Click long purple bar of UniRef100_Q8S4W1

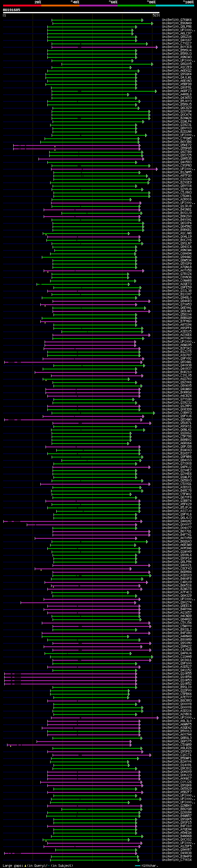tap(73, 362)
